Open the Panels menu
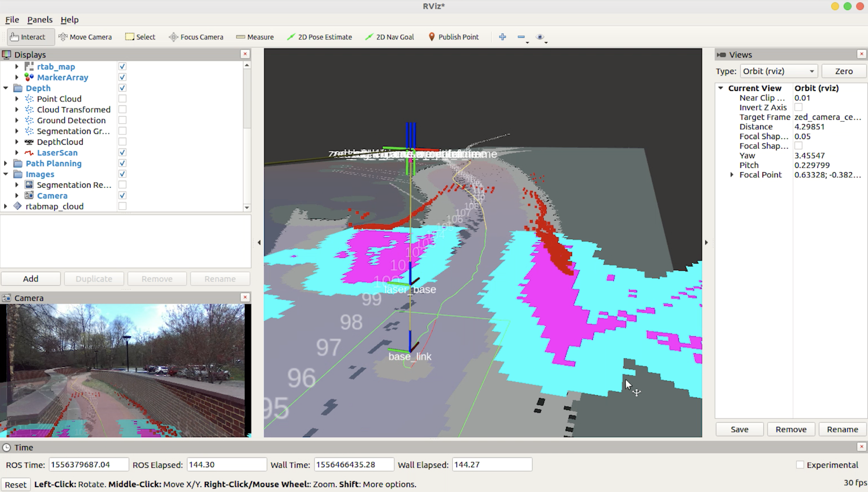Image resolution: width=868 pixels, height=492 pixels. coord(40,19)
